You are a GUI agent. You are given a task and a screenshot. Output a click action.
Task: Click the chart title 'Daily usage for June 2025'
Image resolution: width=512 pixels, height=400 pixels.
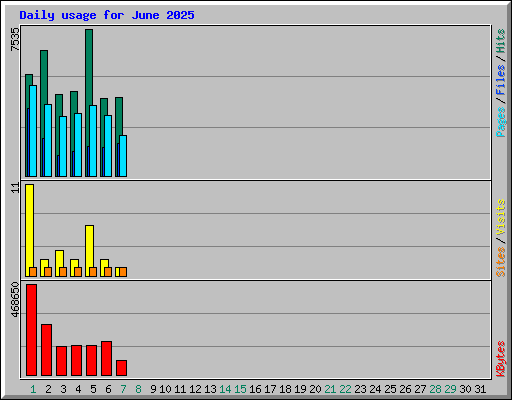107,15
